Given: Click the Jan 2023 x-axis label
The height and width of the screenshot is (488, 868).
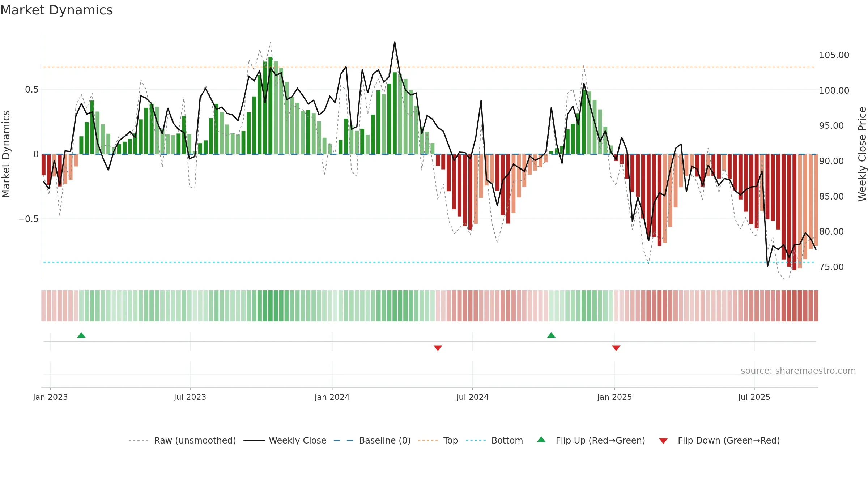Looking at the screenshot, I should (50, 397).
